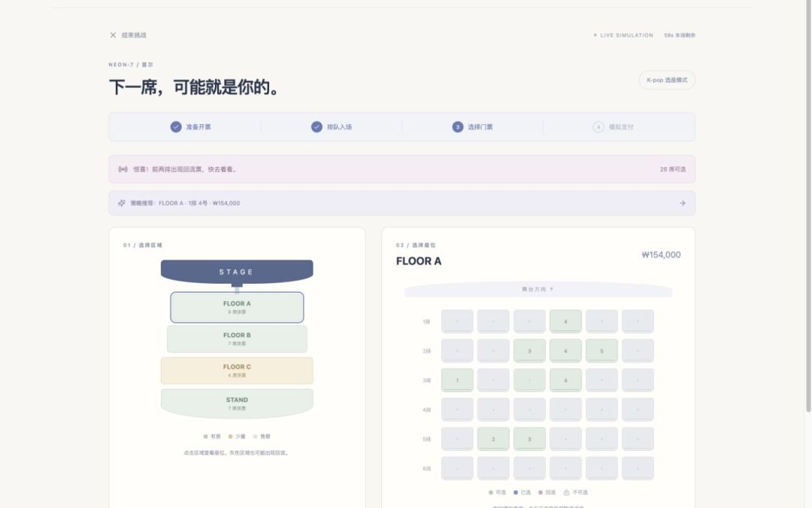This screenshot has height=508, width=812.
Task: Click the 3排 row label
Action: 427,381
